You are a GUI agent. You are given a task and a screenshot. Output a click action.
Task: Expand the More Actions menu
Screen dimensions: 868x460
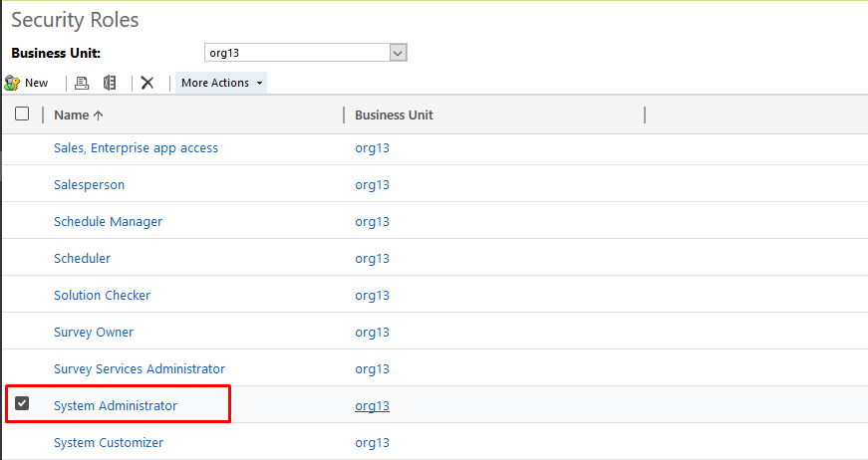221,83
